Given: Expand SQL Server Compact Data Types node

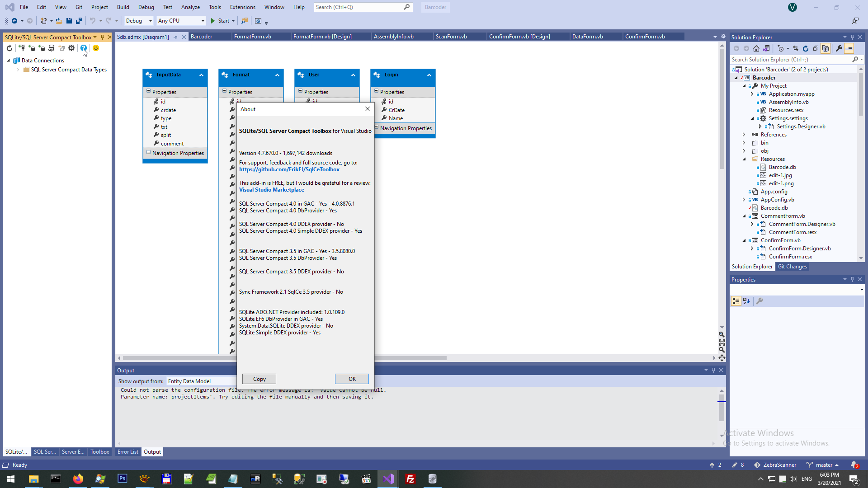Looking at the screenshot, I should tap(18, 70).
